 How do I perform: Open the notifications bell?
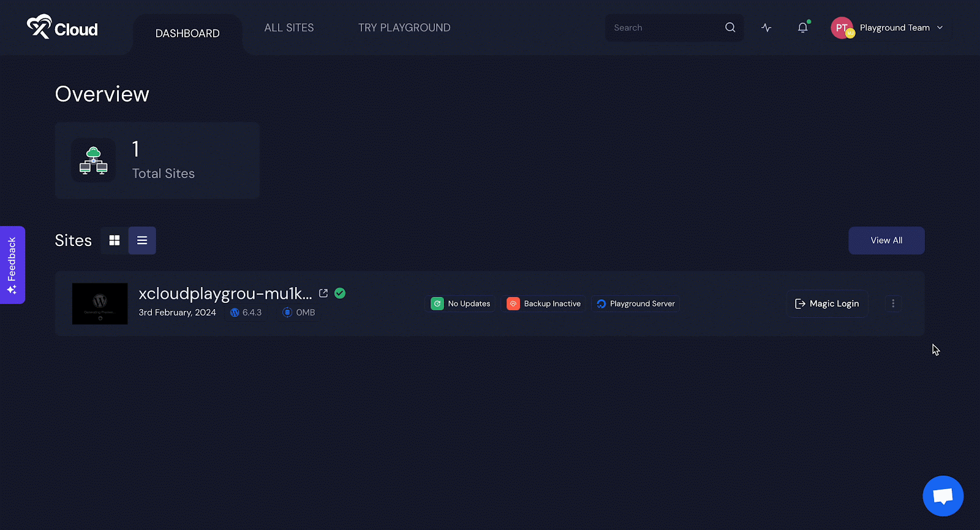[802, 28]
